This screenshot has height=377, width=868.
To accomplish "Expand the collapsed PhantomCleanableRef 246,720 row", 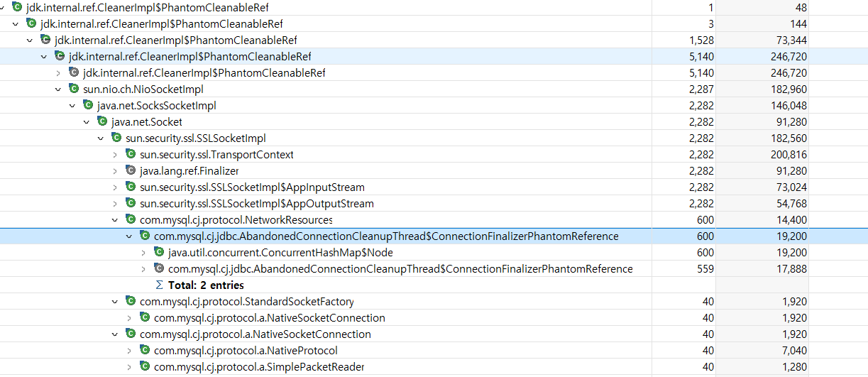I will (x=58, y=72).
